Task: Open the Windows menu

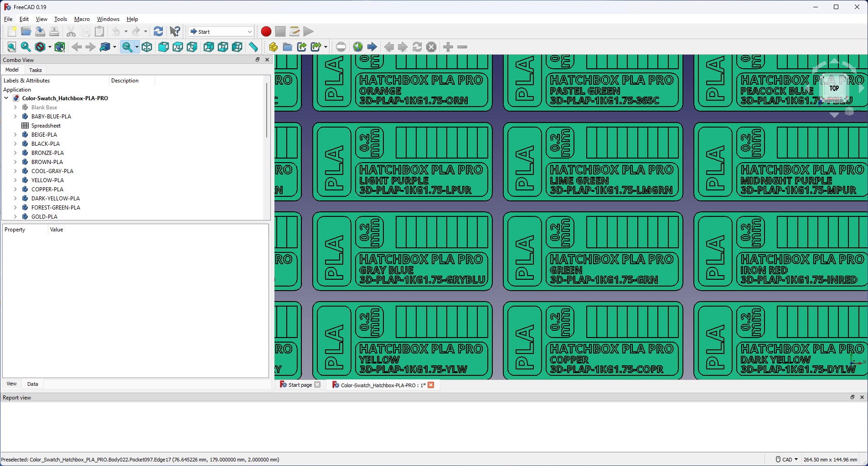Action: point(108,19)
